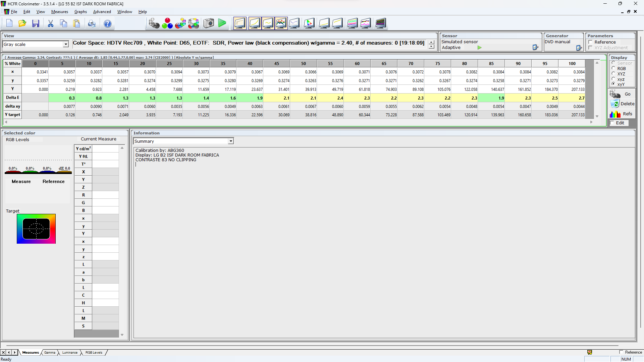Click the color space info stepper up arrow
The height and width of the screenshot is (362, 644).
click(431, 42)
